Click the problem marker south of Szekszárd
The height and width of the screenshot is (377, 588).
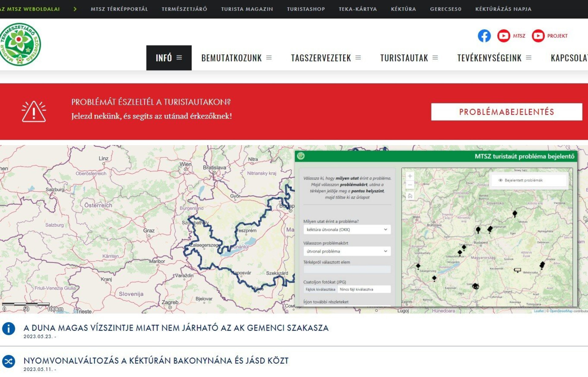[x=475, y=286]
